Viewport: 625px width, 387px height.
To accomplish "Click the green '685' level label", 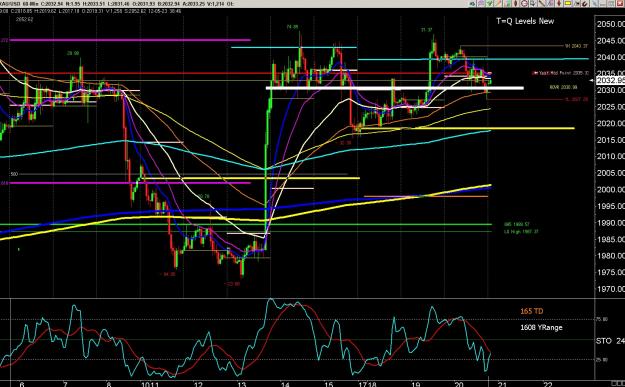I will (x=517, y=224).
